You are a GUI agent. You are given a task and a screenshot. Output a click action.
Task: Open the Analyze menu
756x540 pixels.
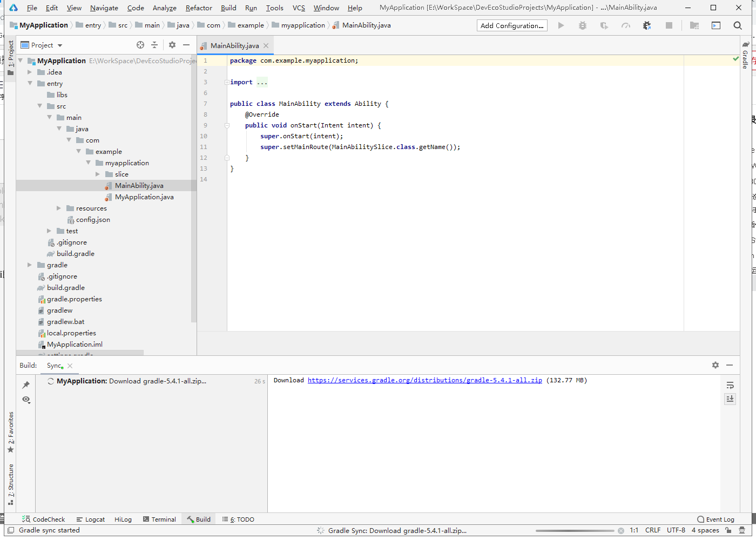(165, 8)
